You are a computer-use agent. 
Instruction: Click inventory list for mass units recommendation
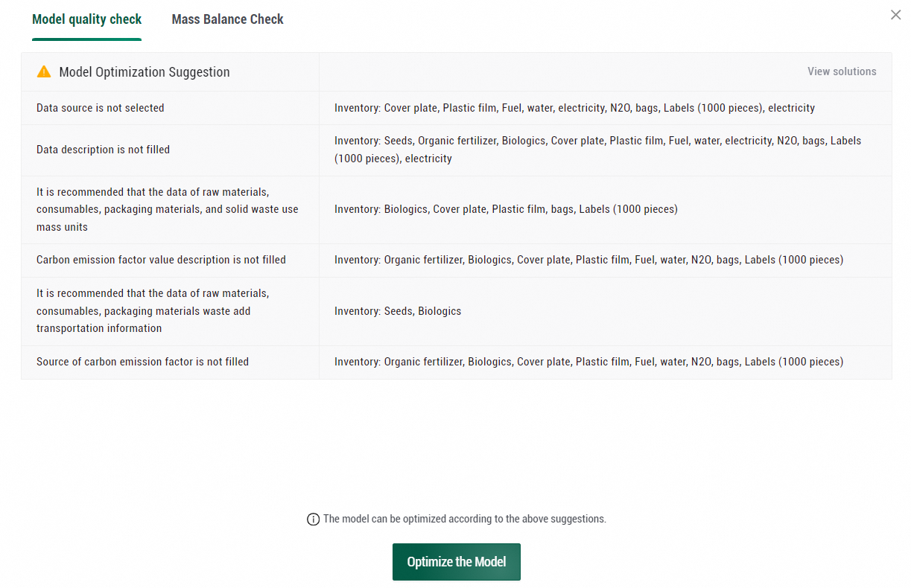click(506, 209)
